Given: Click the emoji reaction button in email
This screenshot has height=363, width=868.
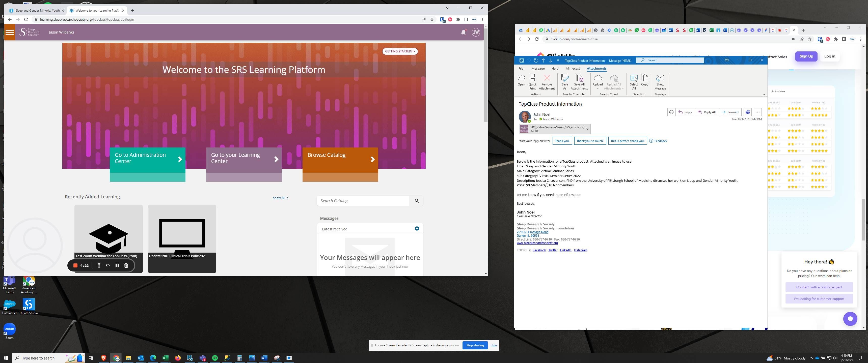Looking at the screenshot, I should (671, 112).
